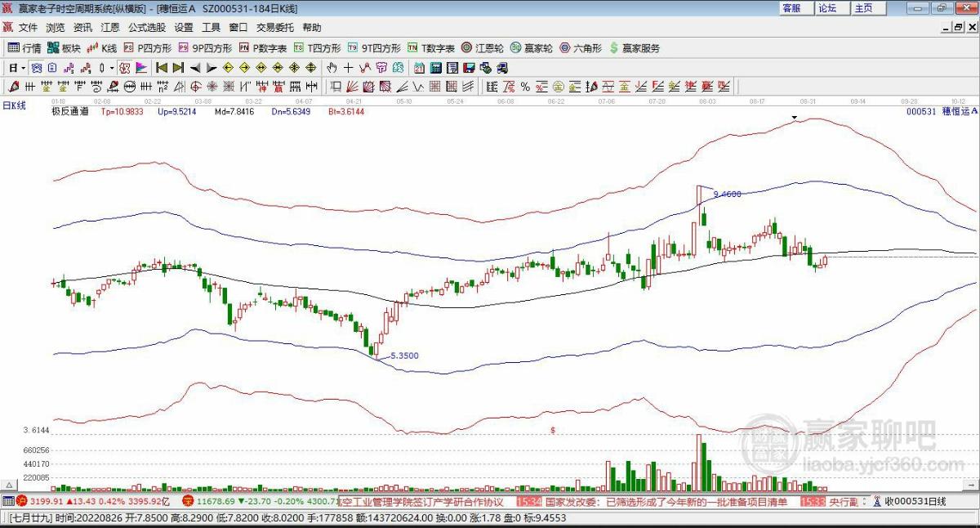Click the 9.4600 high price label
Viewport: 980px width, 528px height.
[x=727, y=195]
